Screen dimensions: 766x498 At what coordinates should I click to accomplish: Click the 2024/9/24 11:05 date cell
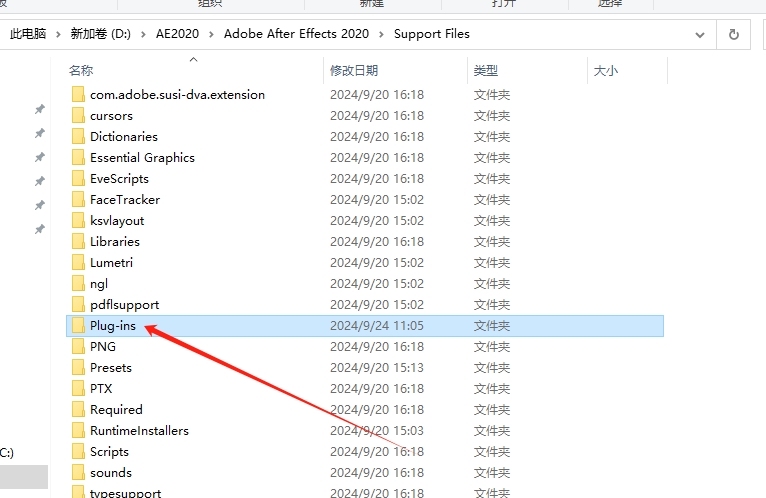click(x=377, y=326)
